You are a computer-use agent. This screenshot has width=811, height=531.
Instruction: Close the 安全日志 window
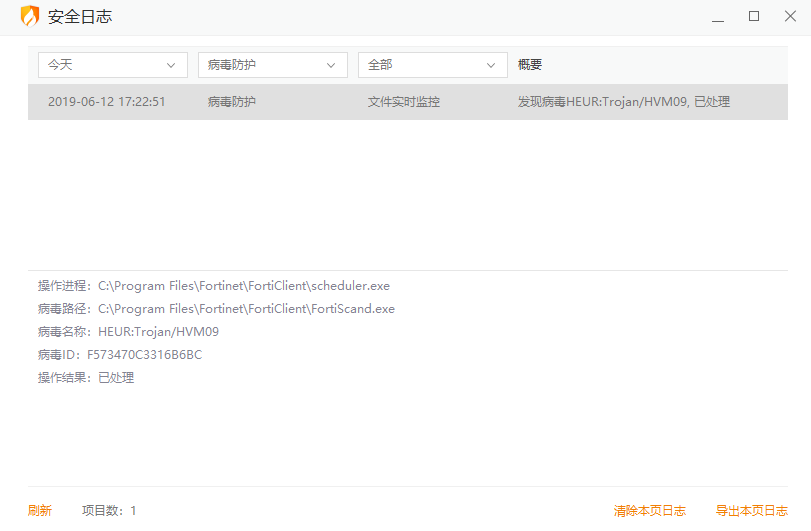point(790,17)
